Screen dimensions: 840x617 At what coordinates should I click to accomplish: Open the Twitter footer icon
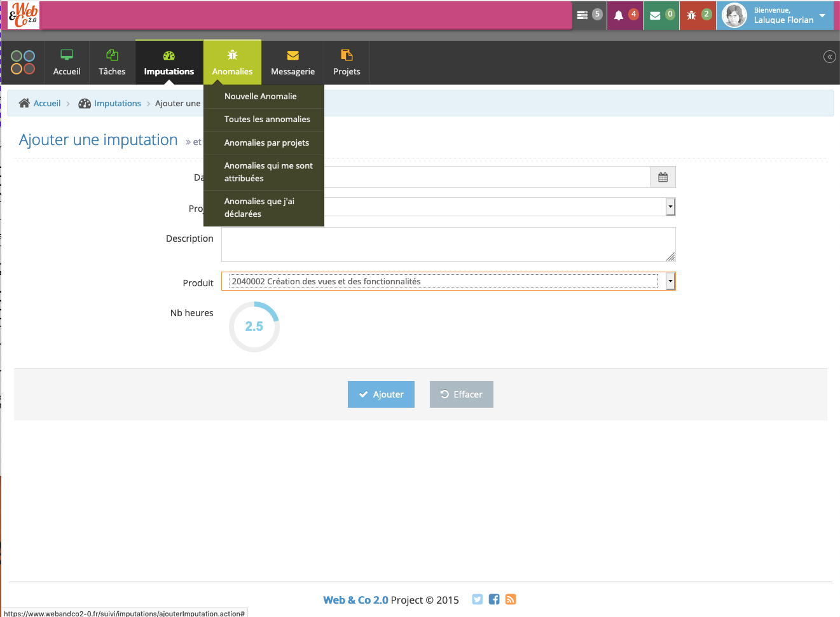click(478, 599)
